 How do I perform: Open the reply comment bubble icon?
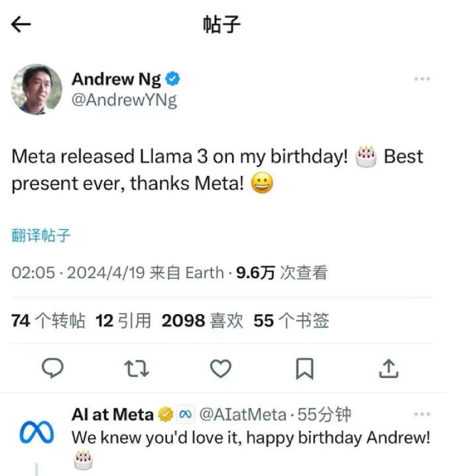(x=52, y=368)
